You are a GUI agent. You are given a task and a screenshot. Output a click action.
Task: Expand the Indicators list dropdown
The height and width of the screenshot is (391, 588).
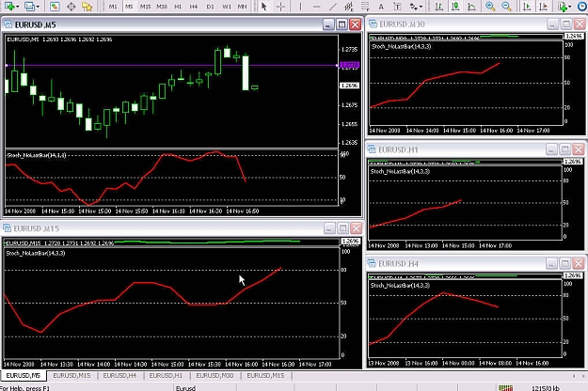click(570, 7)
